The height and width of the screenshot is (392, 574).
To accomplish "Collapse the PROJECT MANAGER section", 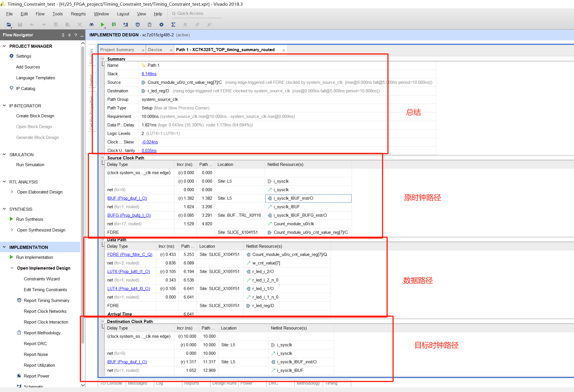I will [4, 46].
